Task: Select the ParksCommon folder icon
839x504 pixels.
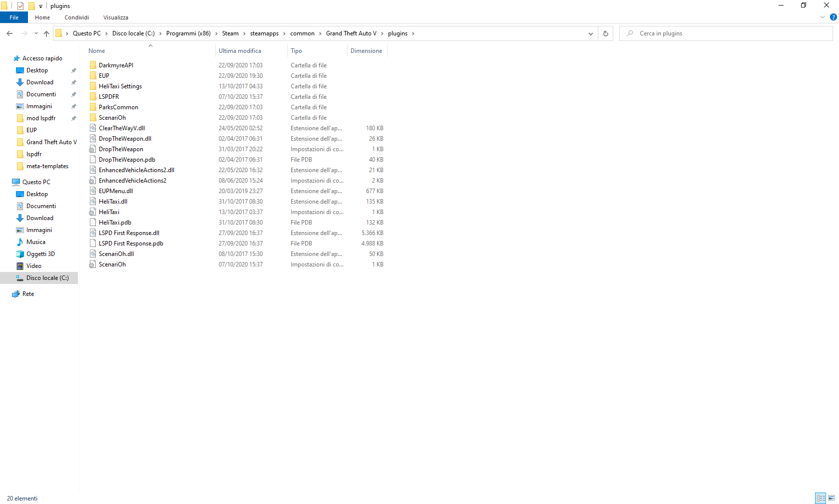Action: pos(93,107)
